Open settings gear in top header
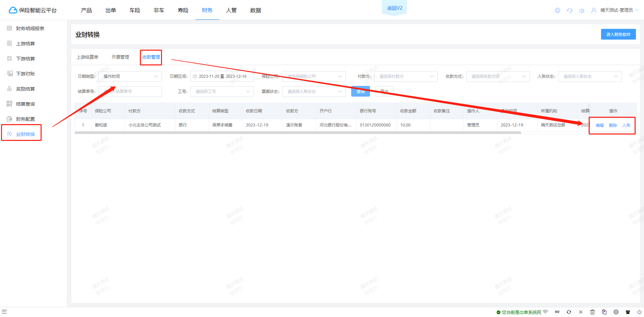Screen dimensions: 644x317 (557, 10)
